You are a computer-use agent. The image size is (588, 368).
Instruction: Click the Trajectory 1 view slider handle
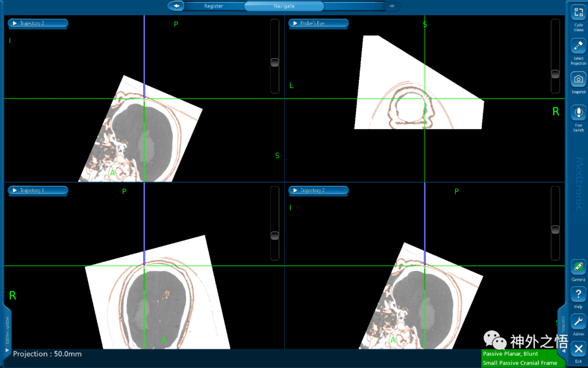tap(275, 236)
